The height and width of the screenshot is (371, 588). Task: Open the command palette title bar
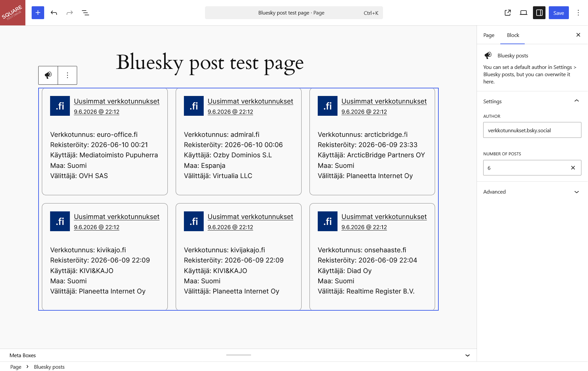pos(294,13)
